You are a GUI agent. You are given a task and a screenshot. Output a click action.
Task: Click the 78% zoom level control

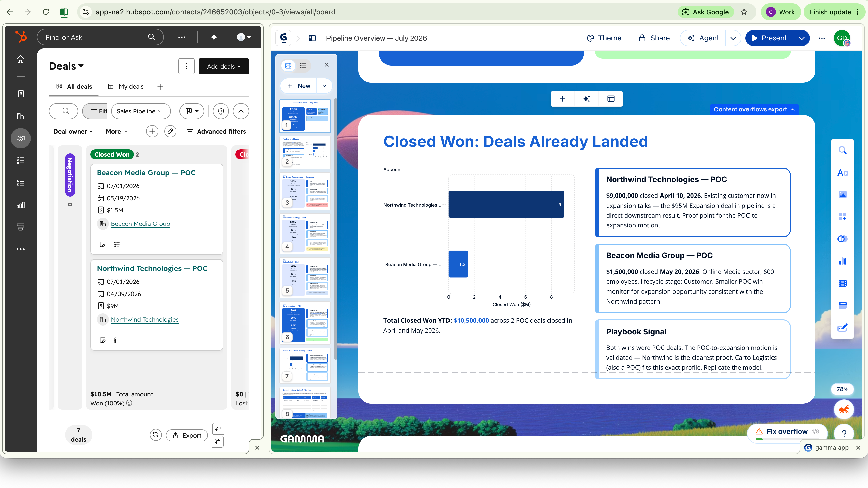(x=842, y=389)
